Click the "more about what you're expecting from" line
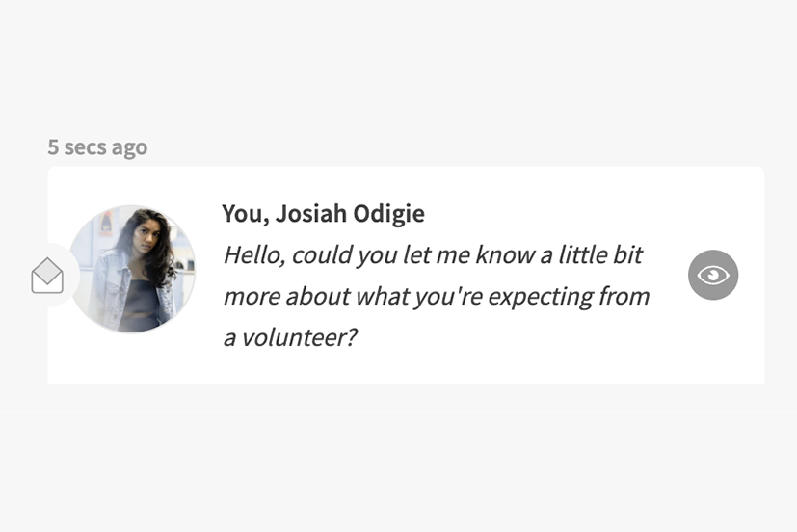Viewport: 797px width, 532px height. (x=436, y=296)
